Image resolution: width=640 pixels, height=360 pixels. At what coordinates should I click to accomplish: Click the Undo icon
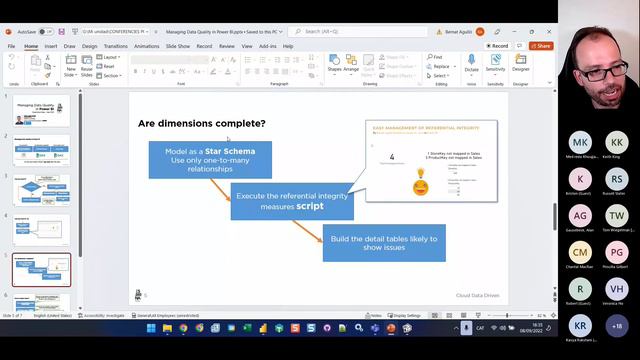tap(12, 58)
